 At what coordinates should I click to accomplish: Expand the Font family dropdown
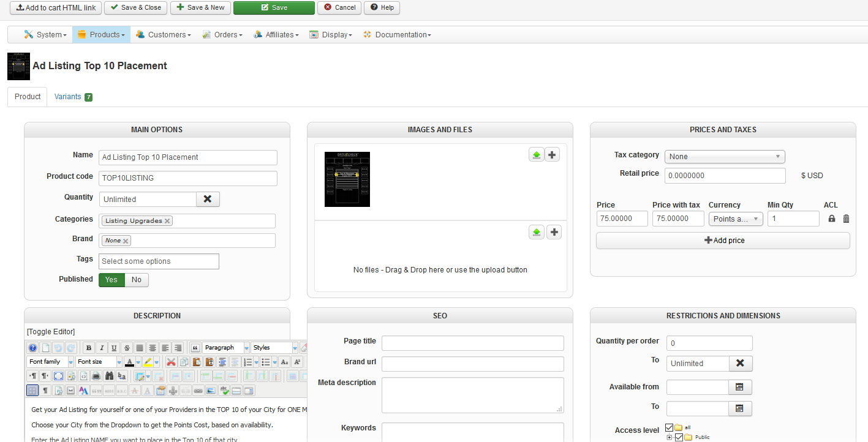click(71, 362)
